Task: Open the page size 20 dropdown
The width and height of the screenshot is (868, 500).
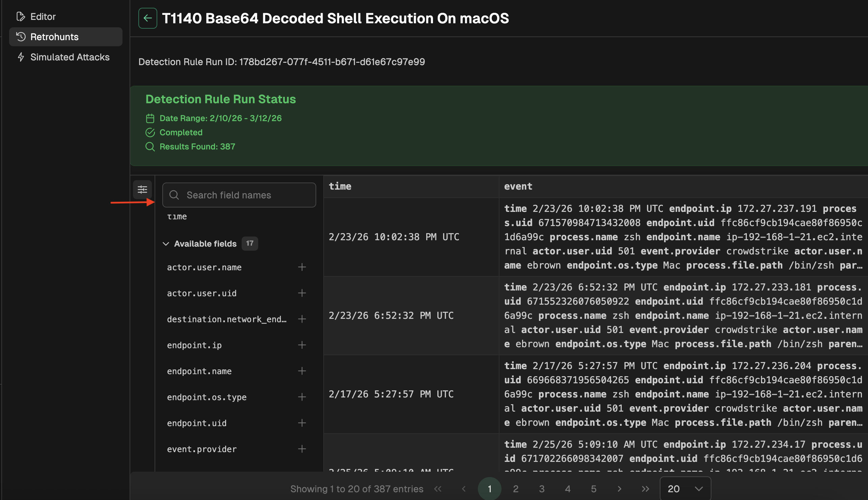Action: [685, 489]
